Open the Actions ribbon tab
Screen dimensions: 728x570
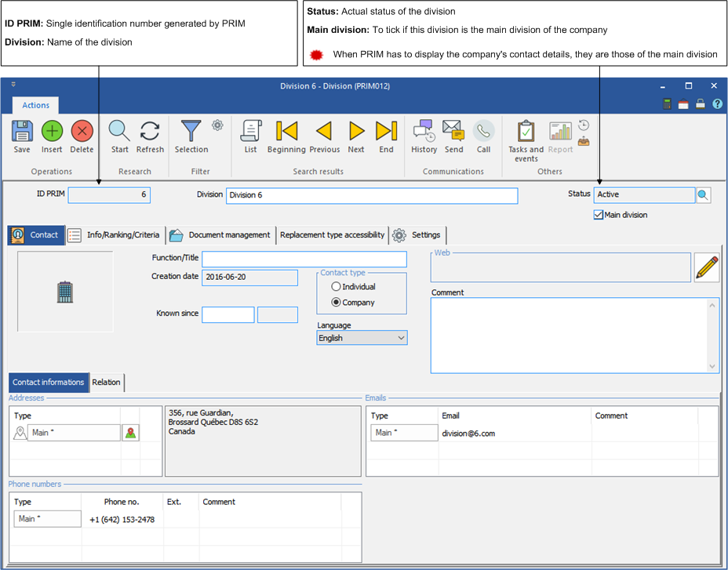pos(35,105)
